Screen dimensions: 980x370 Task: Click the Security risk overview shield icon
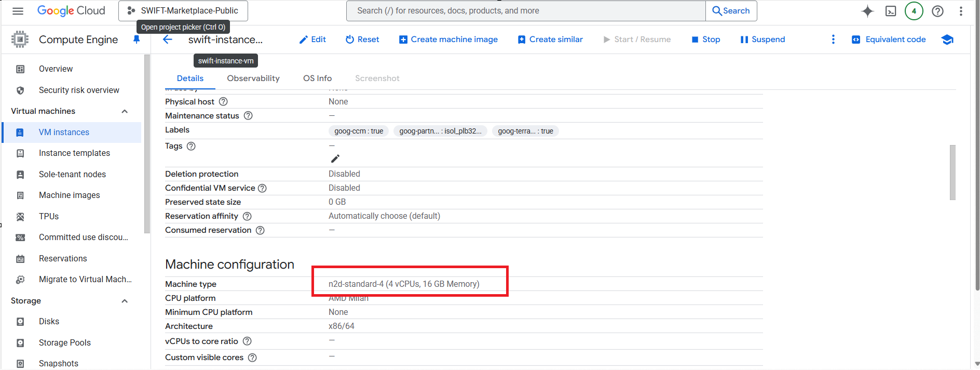click(x=20, y=90)
